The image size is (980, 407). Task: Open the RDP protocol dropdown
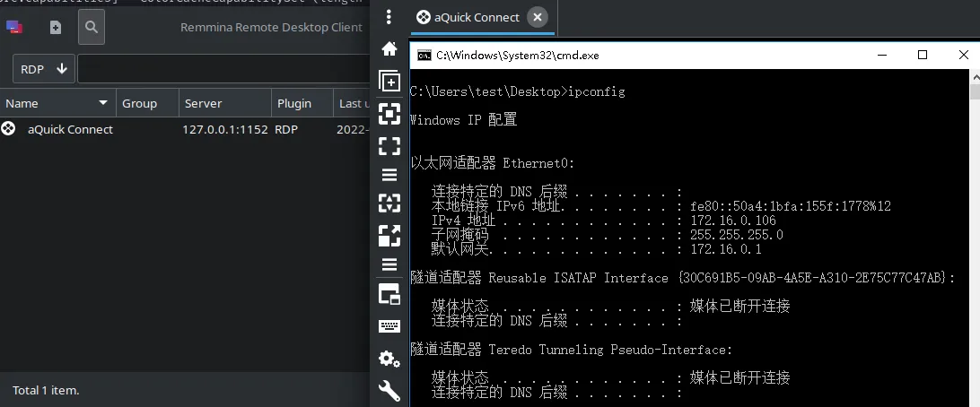click(44, 68)
